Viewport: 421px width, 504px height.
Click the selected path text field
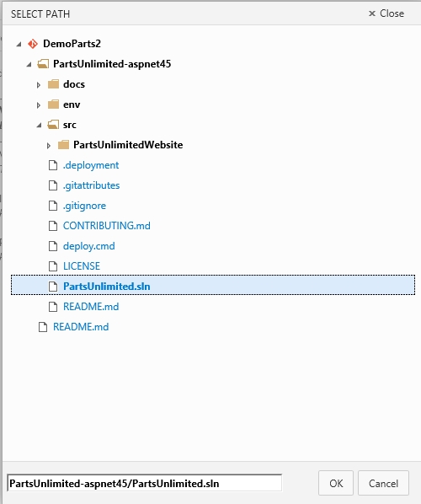[x=145, y=483]
